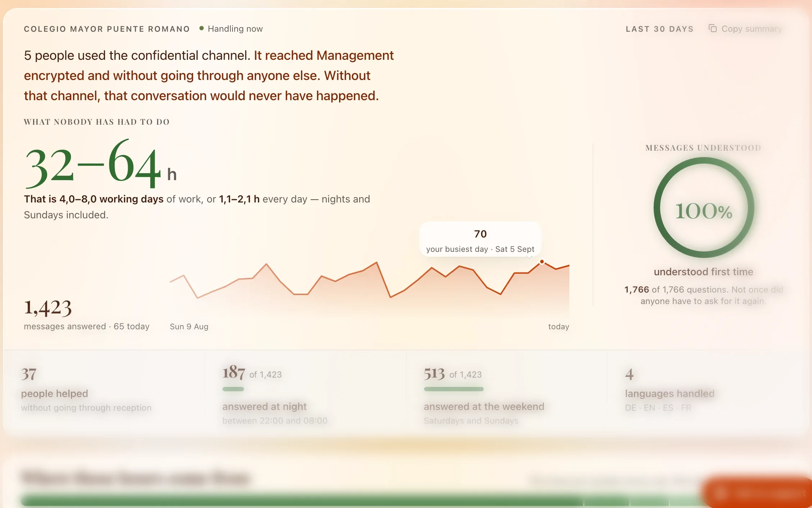The height and width of the screenshot is (508, 812).
Task: Click the Saturdays and Sundays caption
Action: 471,420
